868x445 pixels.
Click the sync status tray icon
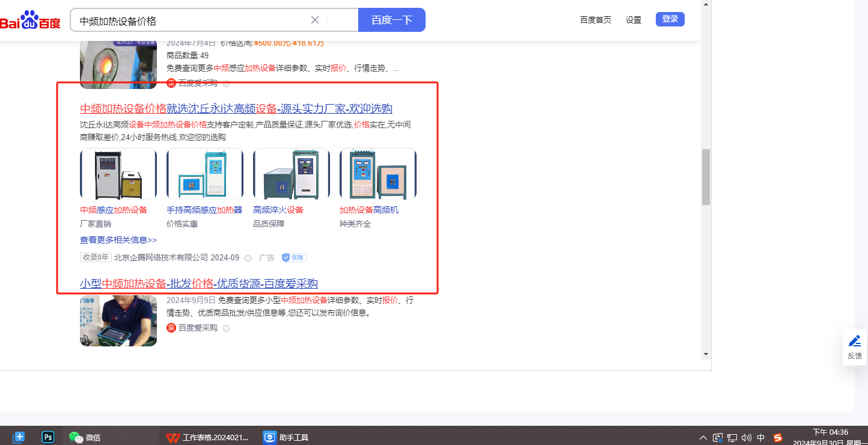[717, 438]
